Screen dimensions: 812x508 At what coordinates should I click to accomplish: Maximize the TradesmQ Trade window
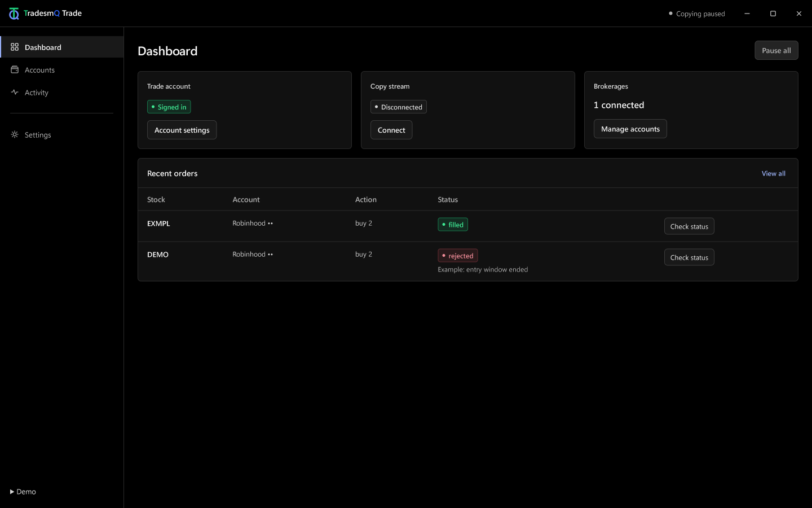pyautogui.click(x=773, y=14)
